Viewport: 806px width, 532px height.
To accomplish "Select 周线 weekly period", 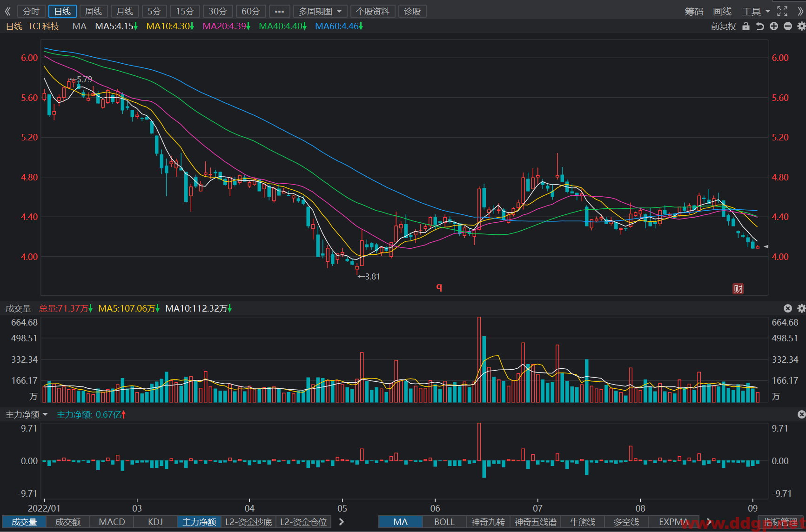I will click(x=94, y=11).
